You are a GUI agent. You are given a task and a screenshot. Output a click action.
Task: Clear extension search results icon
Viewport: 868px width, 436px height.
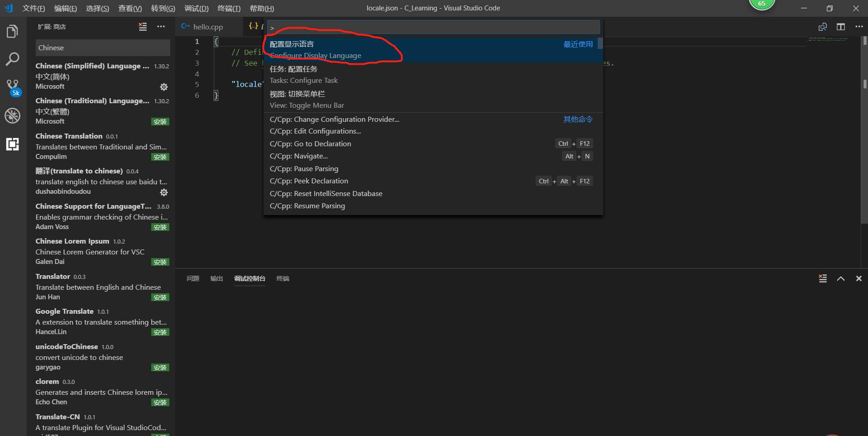point(143,27)
